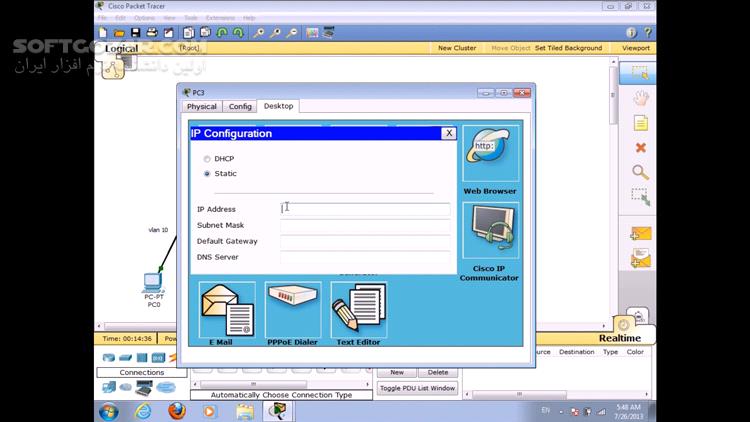Click the Redo green arrow icon
750x422 pixels.
pyautogui.click(x=238, y=33)
